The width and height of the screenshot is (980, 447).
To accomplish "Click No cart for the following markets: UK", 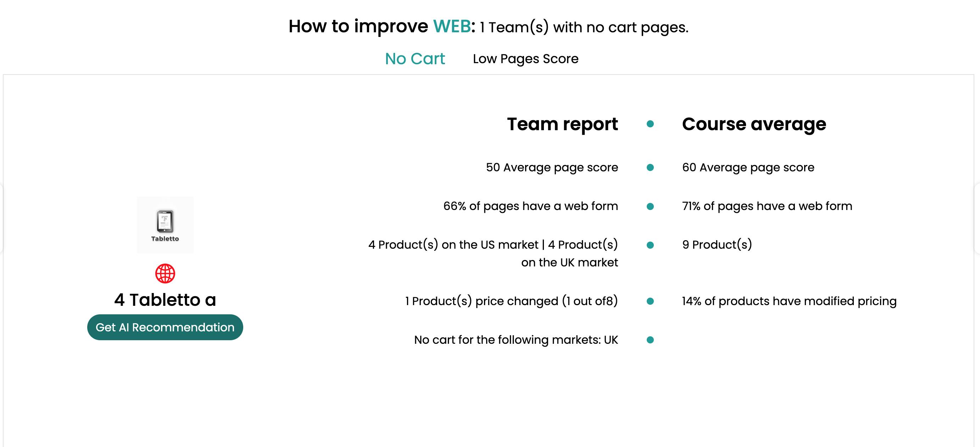I will point(516,340).
